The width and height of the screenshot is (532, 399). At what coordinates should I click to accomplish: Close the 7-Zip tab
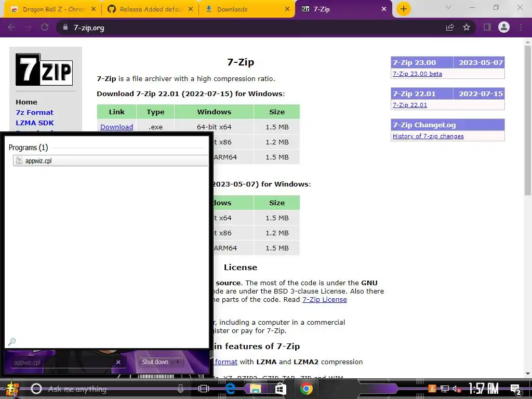pos(384,9)
